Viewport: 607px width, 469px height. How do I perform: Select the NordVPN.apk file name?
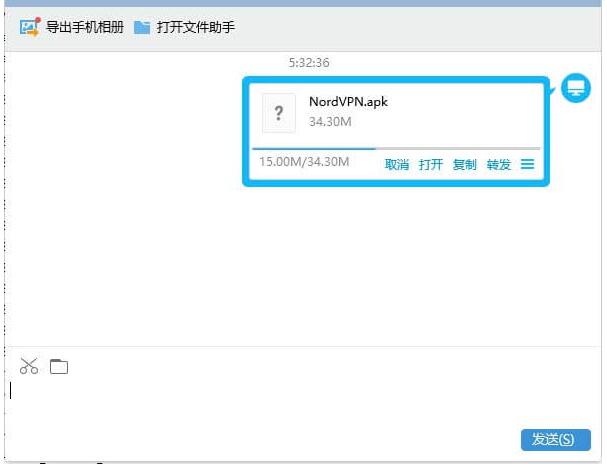348,102
